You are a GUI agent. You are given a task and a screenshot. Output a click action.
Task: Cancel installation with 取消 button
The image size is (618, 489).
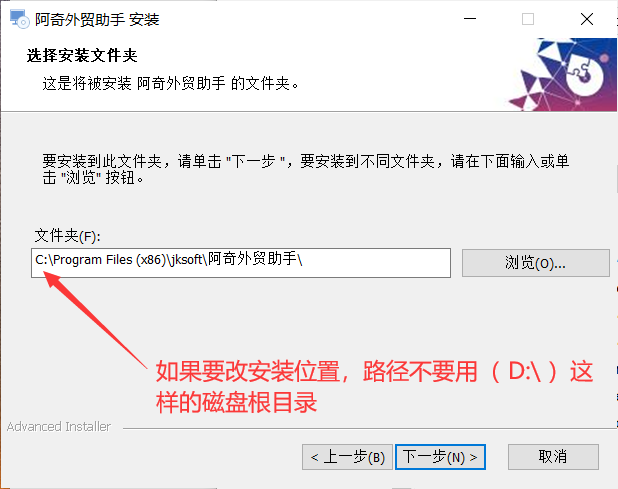(x=553, y=457)
